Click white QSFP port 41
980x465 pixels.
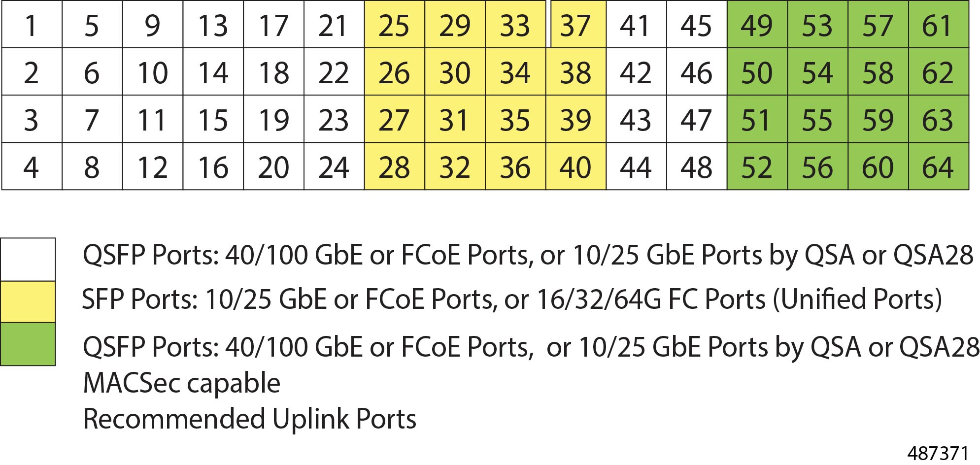637,25
